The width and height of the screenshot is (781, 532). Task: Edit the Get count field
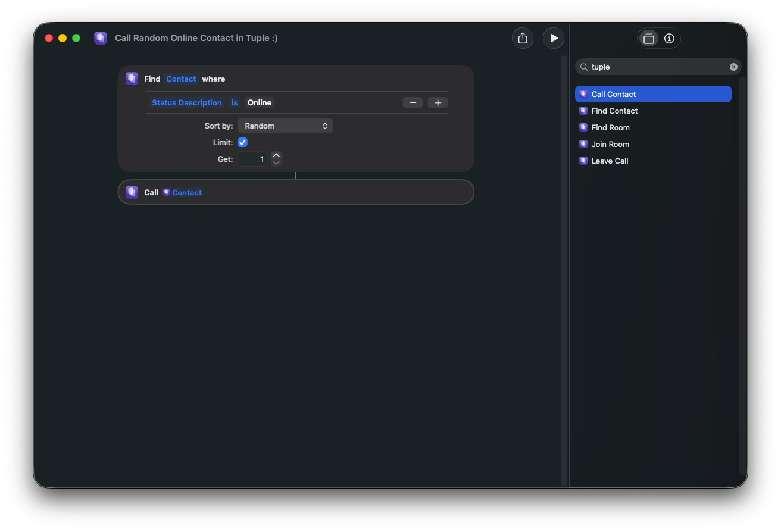(253, 159)
